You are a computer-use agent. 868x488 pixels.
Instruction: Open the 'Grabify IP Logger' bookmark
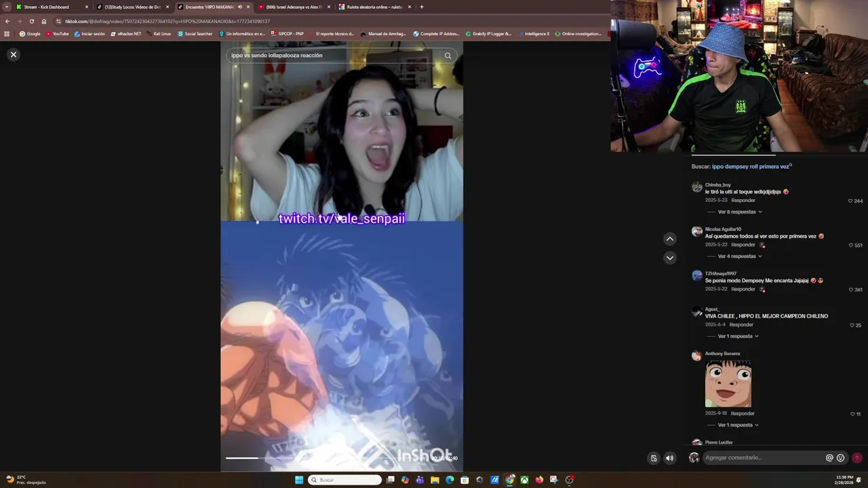488,33
